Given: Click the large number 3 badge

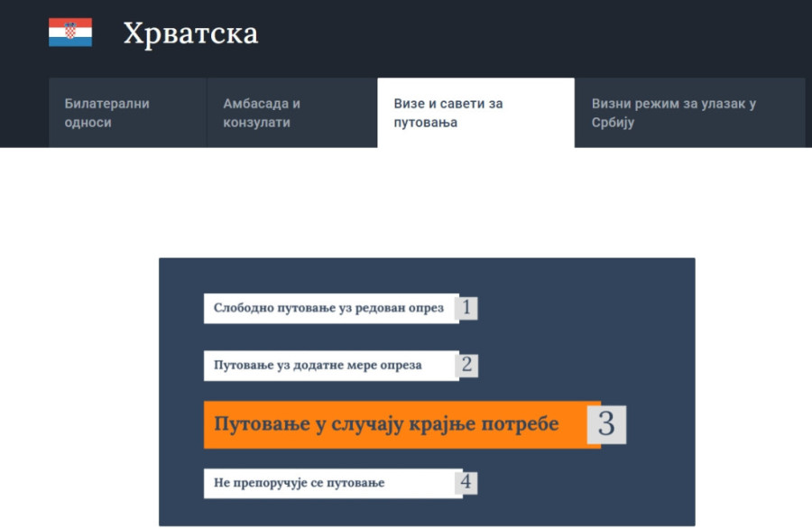Looking at the screenshot, I should point(606,424).
